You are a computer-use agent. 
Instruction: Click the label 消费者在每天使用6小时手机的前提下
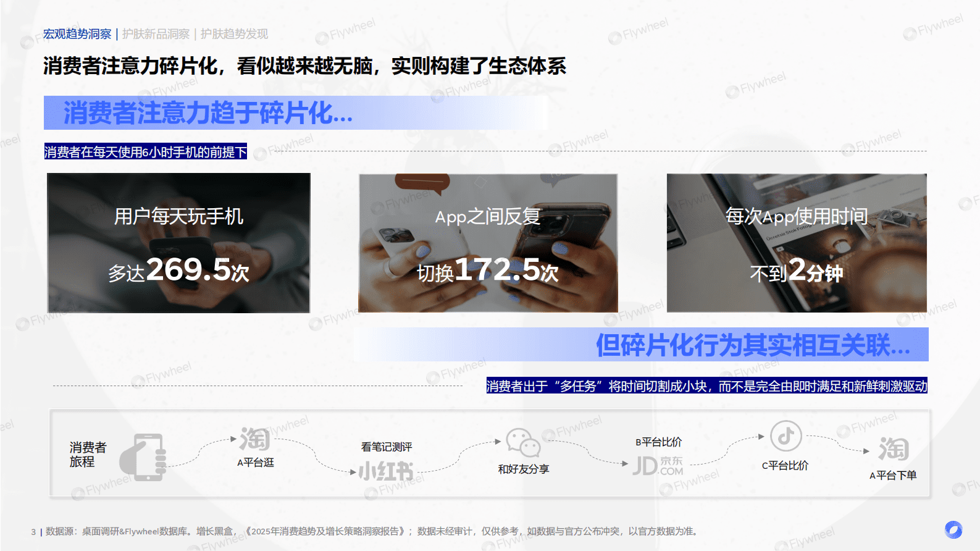click(145, 151)
